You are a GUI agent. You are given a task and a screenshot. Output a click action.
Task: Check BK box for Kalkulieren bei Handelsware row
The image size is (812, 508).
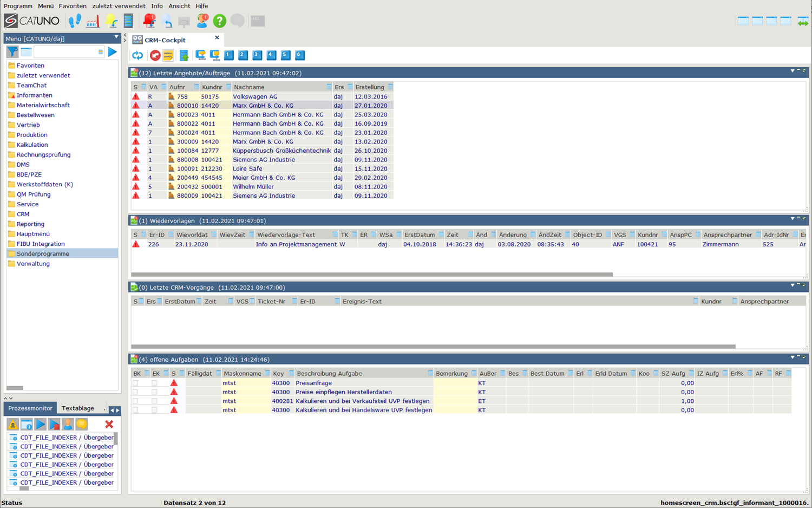point(135,410)
